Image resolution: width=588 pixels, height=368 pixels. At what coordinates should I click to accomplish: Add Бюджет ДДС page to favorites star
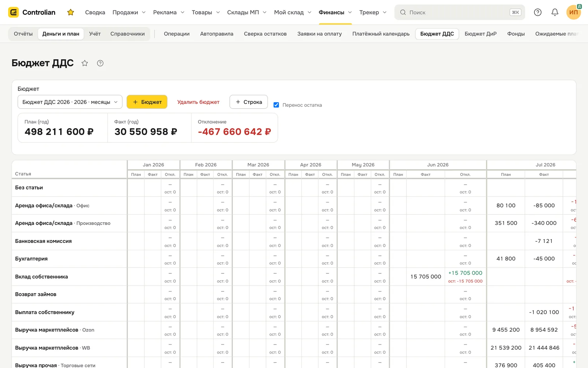pyautogui.click(x=85, y=63)
